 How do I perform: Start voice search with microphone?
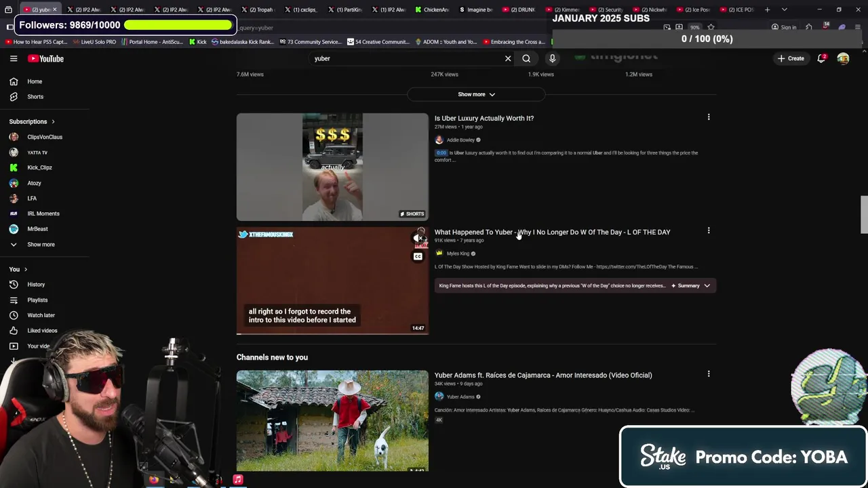[552, 59]
